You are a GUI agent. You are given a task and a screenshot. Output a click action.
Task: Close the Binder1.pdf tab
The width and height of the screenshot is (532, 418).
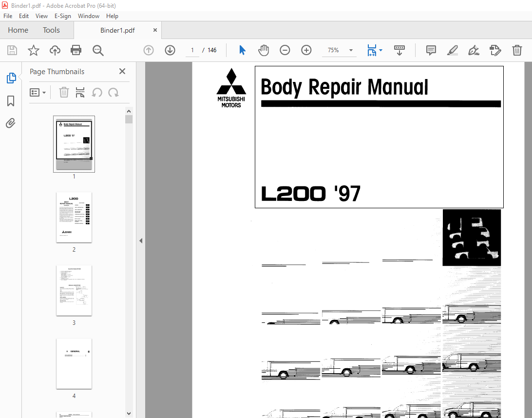coord(155,30)
